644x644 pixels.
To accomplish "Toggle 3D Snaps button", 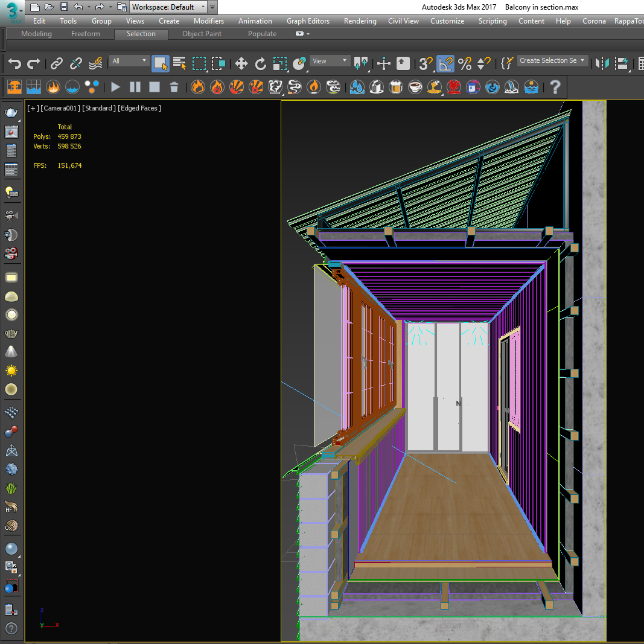I will coord(426,63).
